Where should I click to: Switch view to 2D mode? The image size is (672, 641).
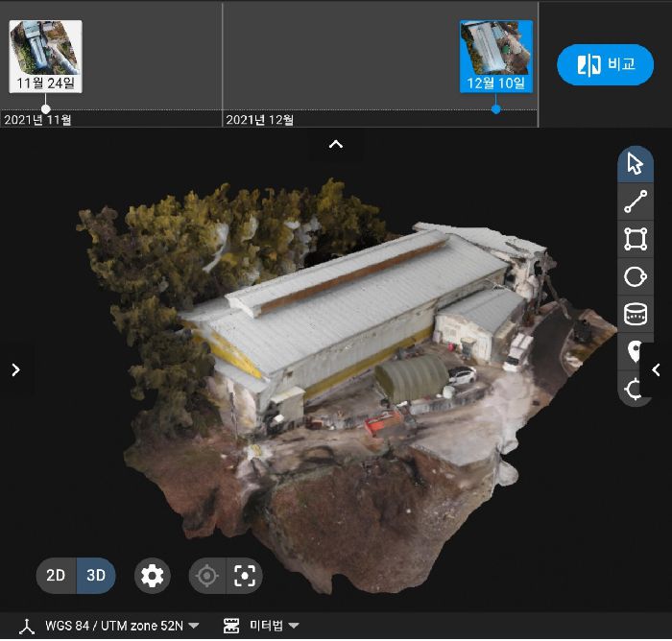57,576
